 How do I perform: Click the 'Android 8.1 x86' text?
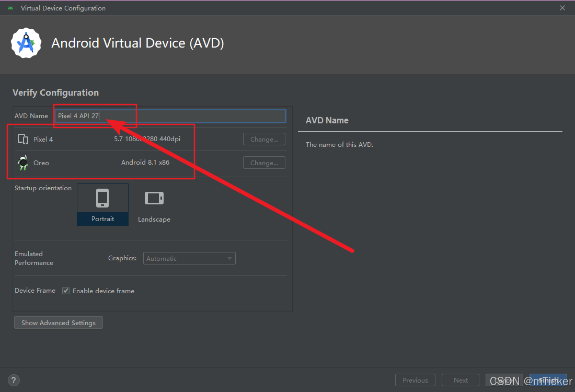tap(145, 163)
